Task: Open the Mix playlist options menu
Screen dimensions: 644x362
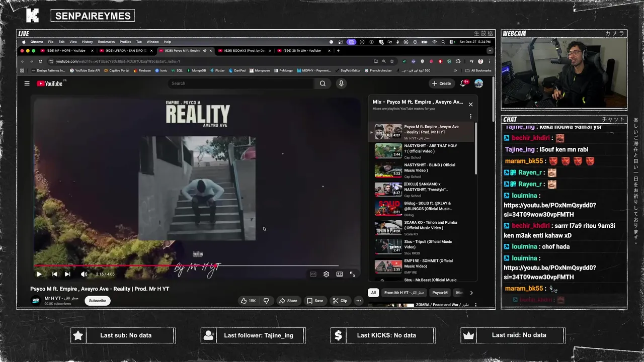Action: pos(470,116)
